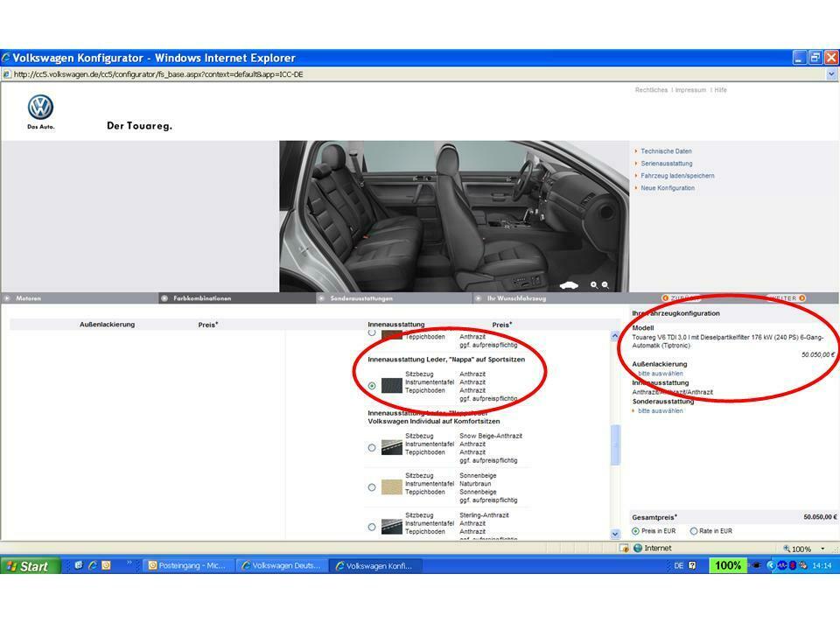840x630 pixels.
Task: Select the zoom-in magnifier on the interior image
Action: pyautogui.click(x=593, y=284)
